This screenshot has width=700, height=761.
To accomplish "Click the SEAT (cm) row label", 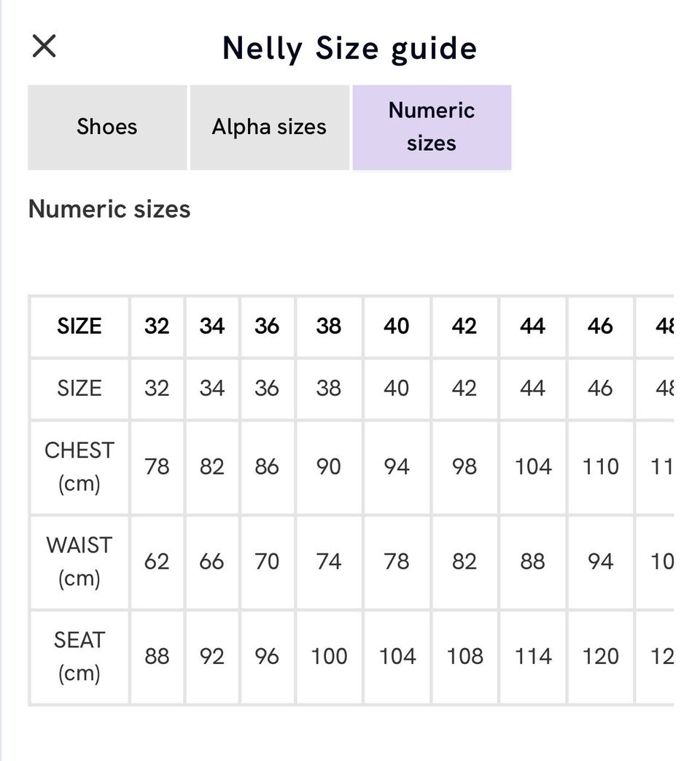I will coord(79,656).
